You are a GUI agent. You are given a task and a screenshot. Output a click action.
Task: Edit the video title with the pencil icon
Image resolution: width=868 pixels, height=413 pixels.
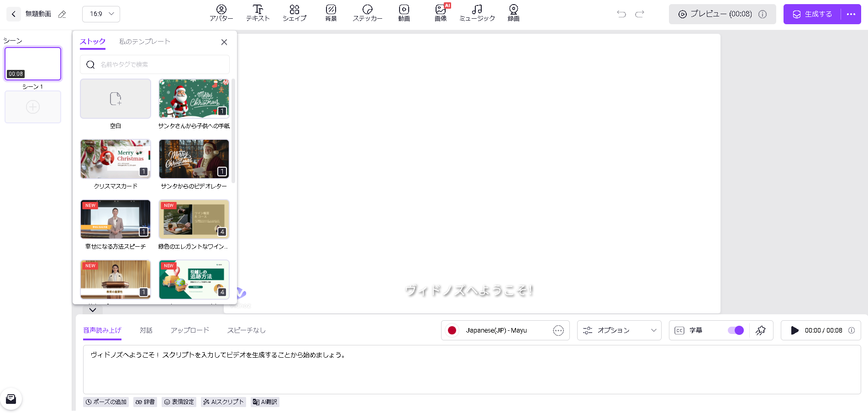pos(62,14)
